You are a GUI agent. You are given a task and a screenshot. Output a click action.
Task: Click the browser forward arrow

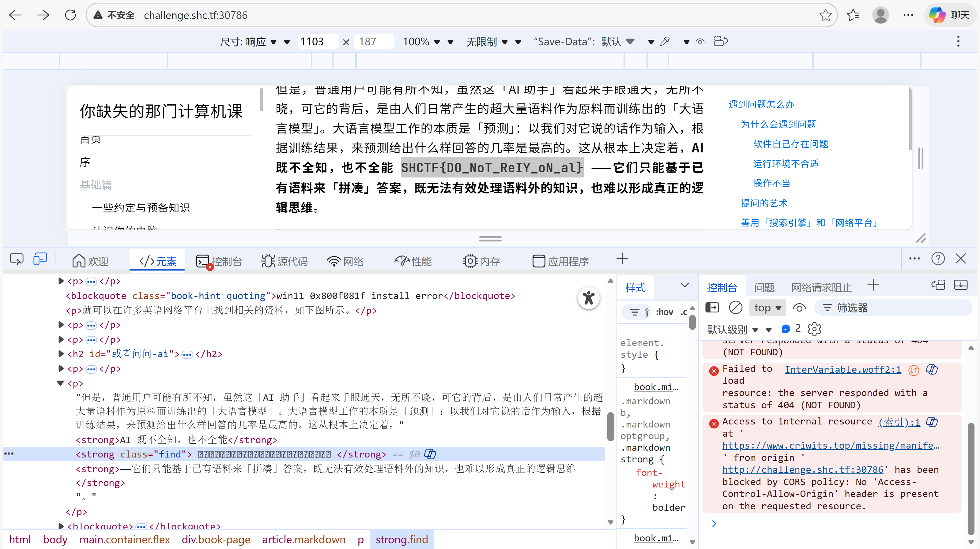pyautogui.click(x=43, y=15)
